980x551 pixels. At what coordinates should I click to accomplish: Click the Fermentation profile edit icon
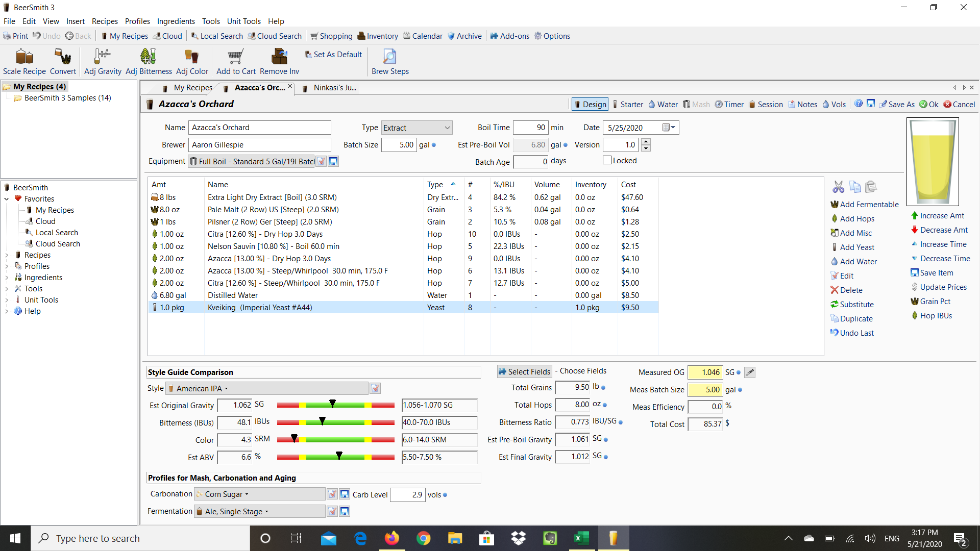332,511
